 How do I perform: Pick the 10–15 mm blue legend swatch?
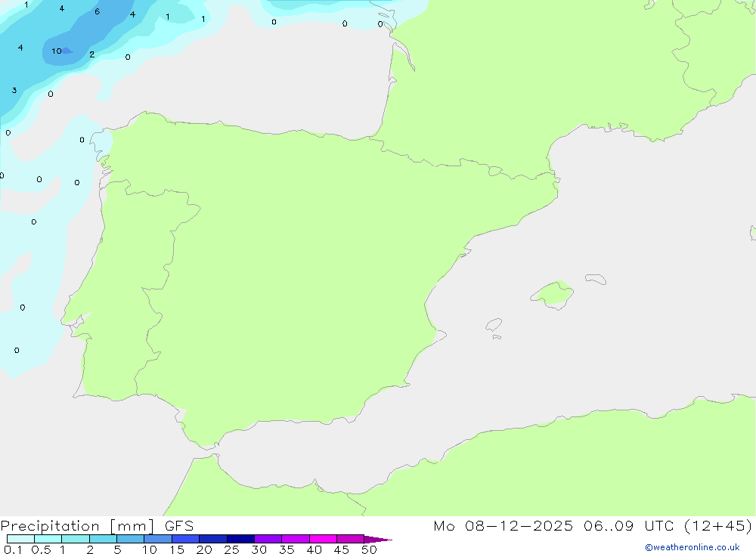point(158,539)
